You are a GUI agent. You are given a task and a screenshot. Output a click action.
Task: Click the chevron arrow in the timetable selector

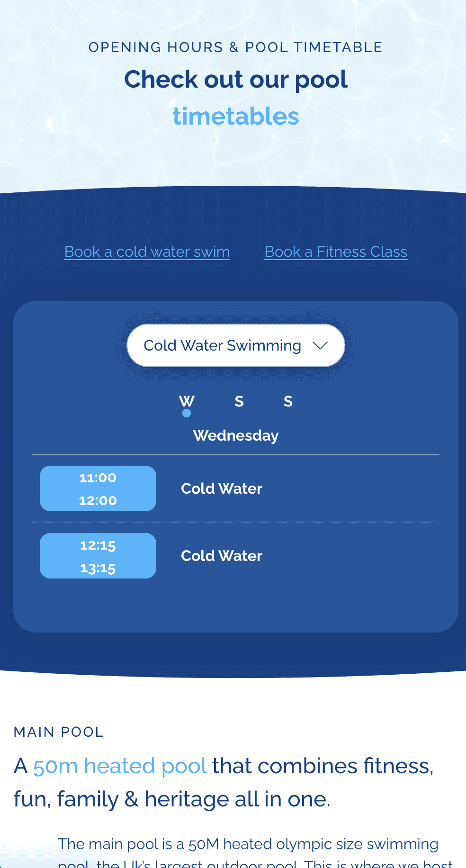(321, 345)
